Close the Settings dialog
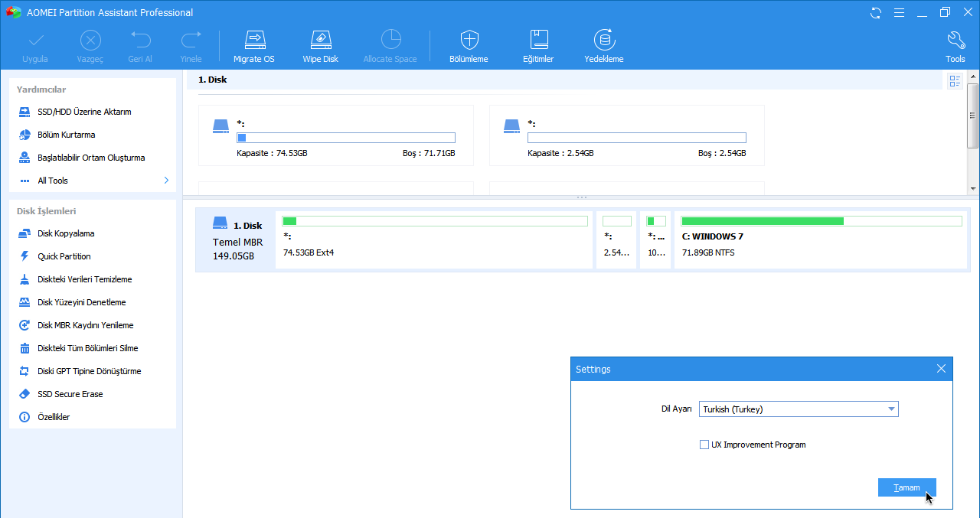Viewport: 980px width, 518px height. click(942, 369)
